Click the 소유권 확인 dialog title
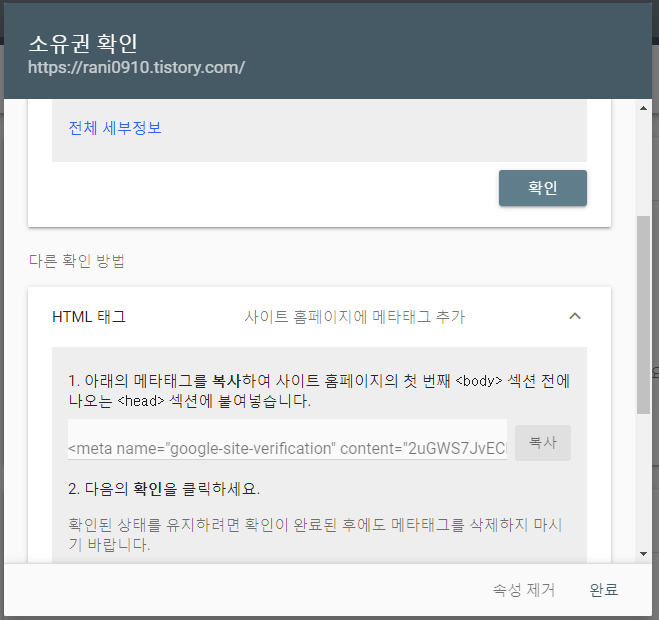 pos(83,43)
